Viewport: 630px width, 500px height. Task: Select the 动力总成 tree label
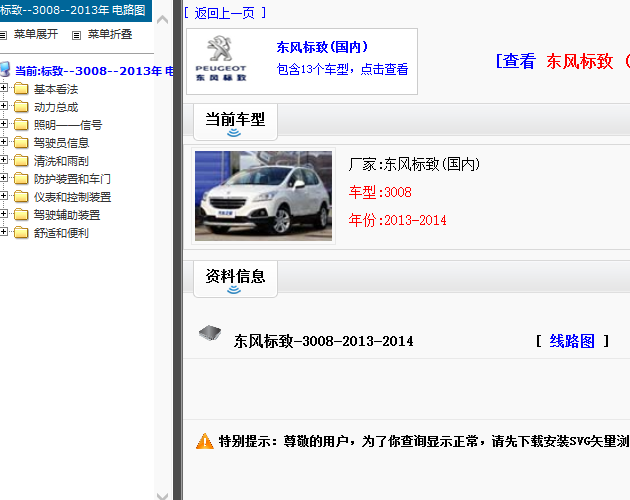pos(56,107)
